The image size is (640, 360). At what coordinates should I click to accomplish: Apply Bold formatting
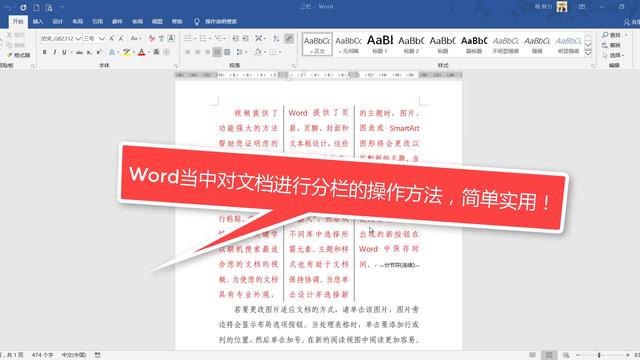[x=44, y=52]
